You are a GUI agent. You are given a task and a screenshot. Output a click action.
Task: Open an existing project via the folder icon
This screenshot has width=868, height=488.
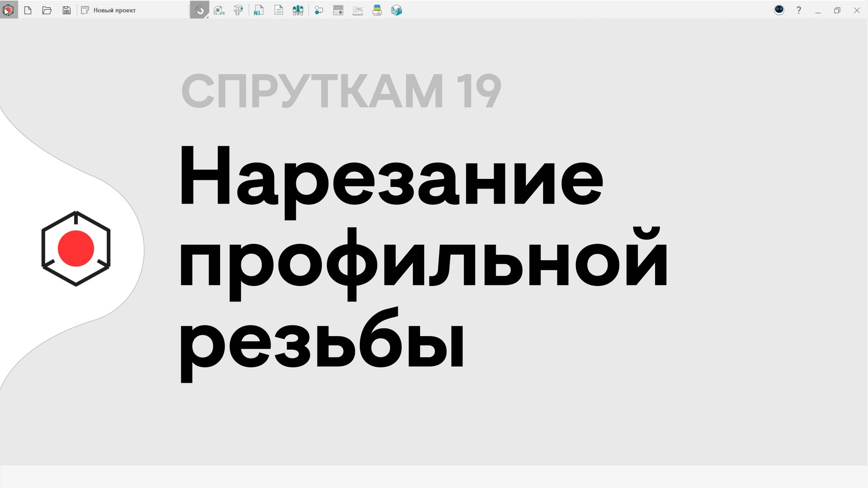coord(47,10)
